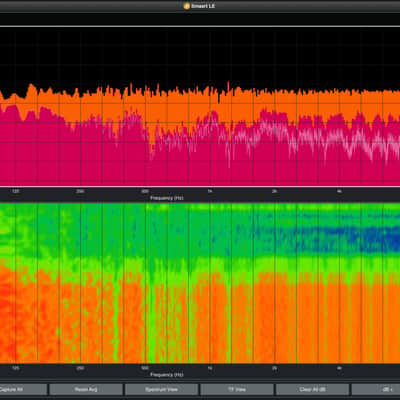This screenshot has height=400, width=400.
Task: Click the Clear All dB button
Action: coord(312,389)
